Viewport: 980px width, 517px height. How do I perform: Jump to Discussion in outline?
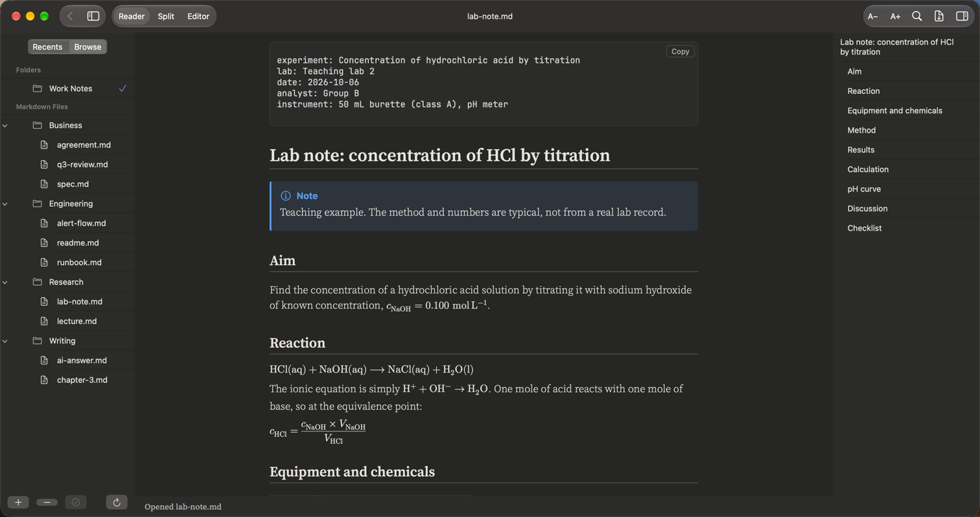click(x=867, y=209)
